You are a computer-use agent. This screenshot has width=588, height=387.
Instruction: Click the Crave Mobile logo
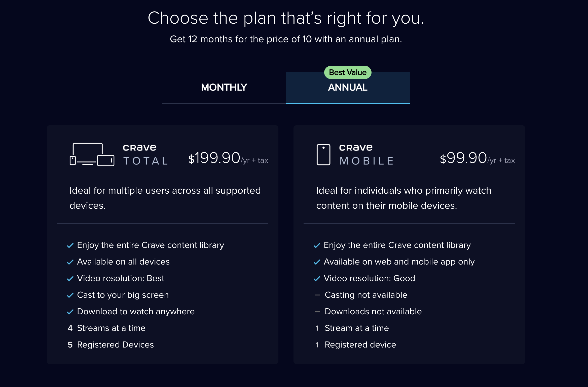366,155
